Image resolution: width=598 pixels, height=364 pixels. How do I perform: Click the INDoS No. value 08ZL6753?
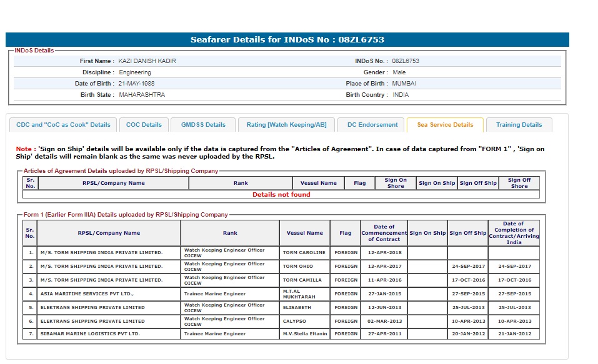click(406, 61)
